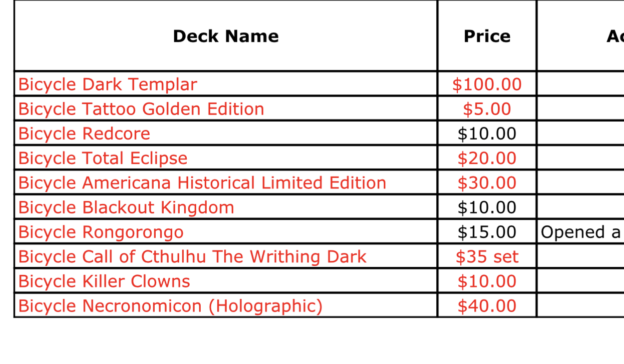Click the Bicycle Tattoo Golden Edition cell

tap(226, 109)
